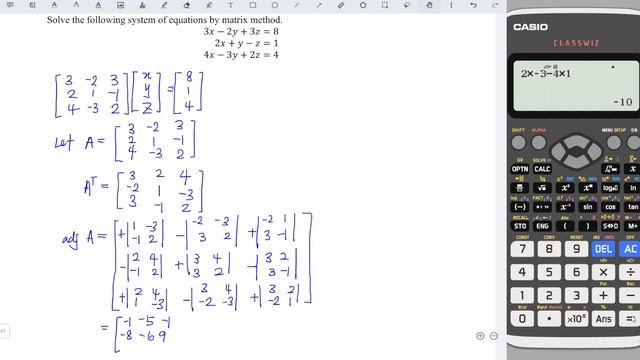The image size is (640, 360).
Task: Click digit 3 on calculator
Action: coord(576,296)
